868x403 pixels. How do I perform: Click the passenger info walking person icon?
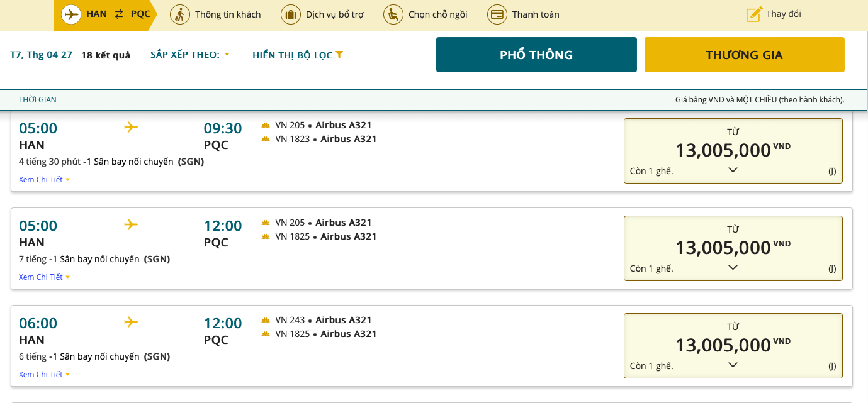point(180,14)
